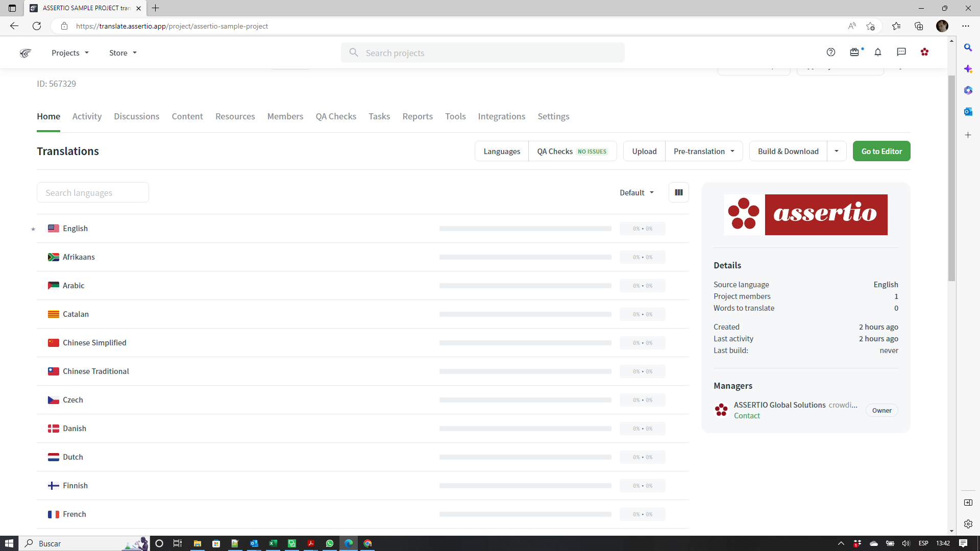
Task: Click the Crowdin bird logo icon
Action: pyautogui.click(x=26, y=53)
